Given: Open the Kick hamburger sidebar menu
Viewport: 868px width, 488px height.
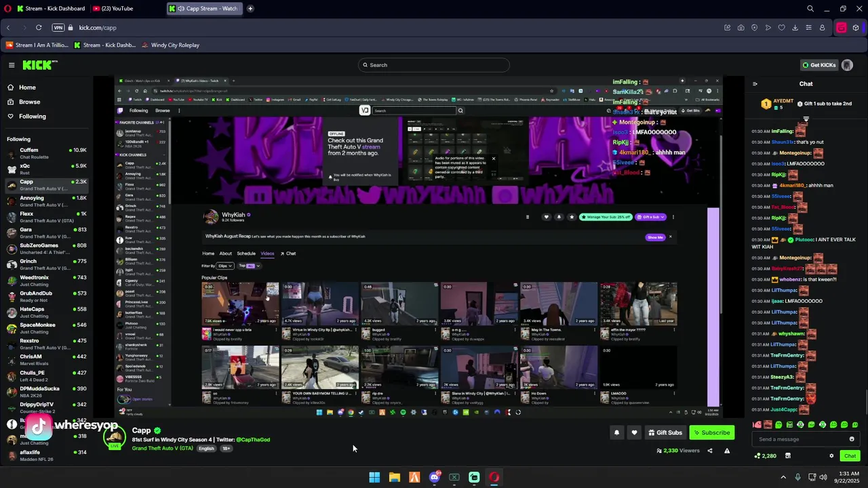Looking at the screenshot, I should point(12,65).
